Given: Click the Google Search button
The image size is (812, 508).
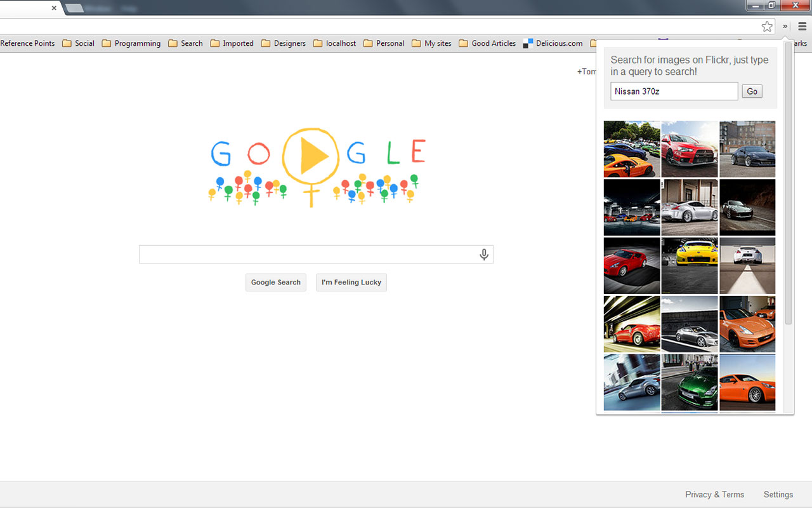Looking at the screenshot, I should tap(276, 283).
